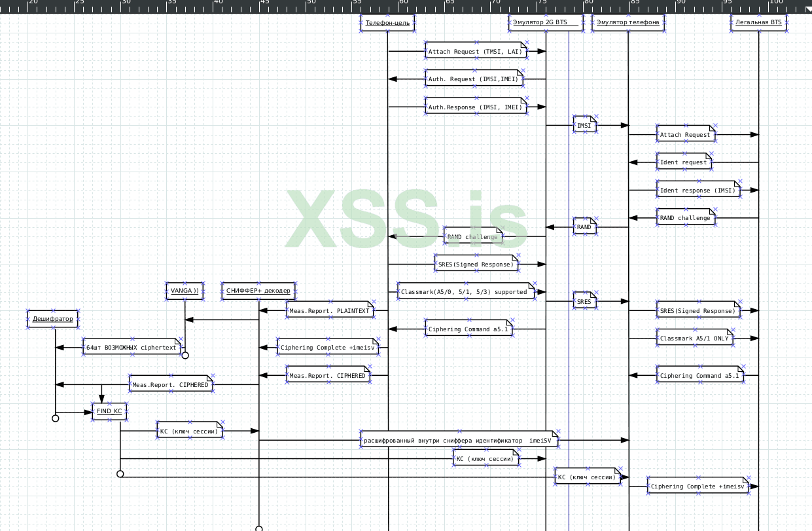The image size is (812, 531).
Task: Select the Meas.Report. PLAINTEXT note
Action: coord(330,310)
